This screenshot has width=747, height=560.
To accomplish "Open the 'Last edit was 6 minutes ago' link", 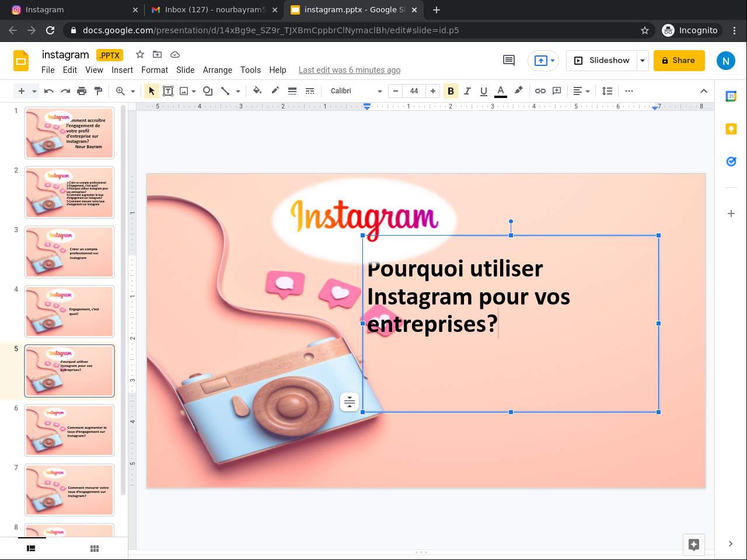I will 349,70.
